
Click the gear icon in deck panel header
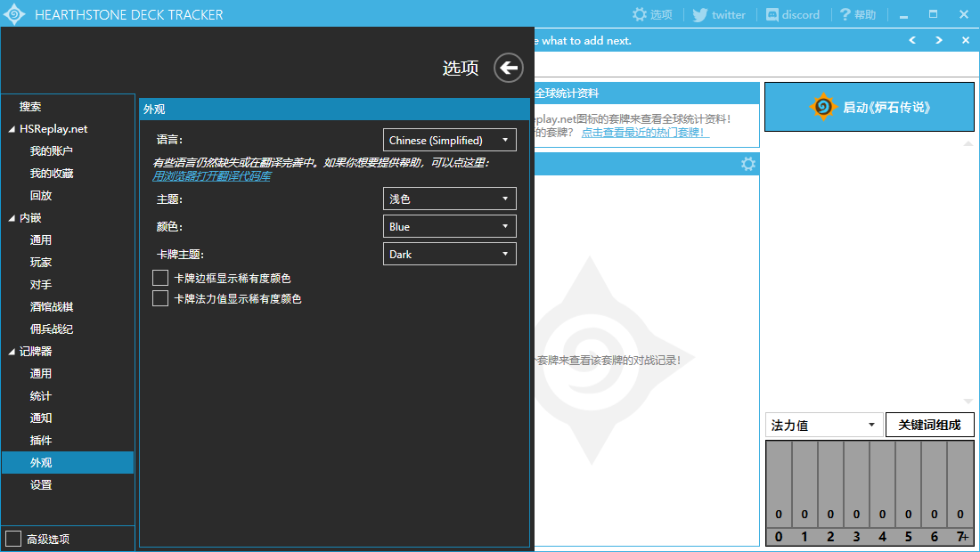748,164
